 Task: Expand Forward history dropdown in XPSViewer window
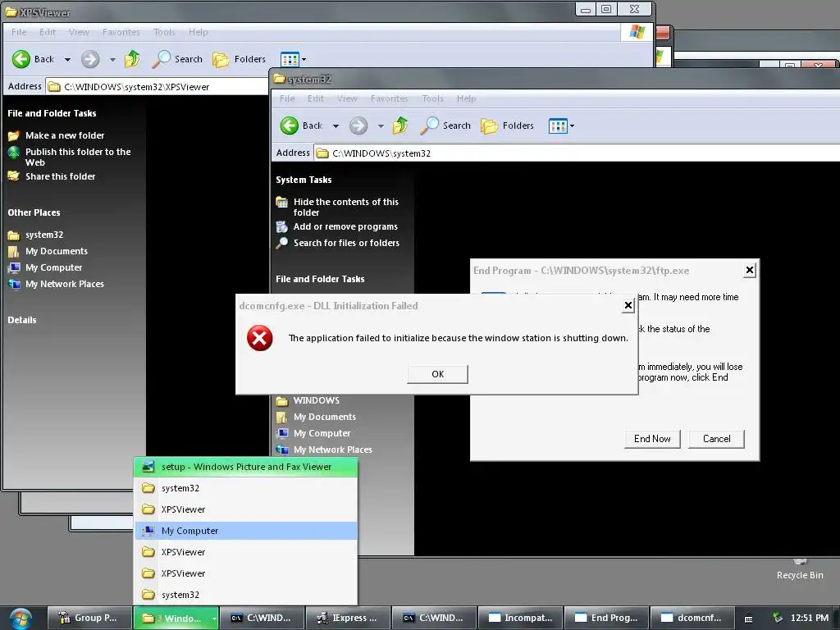112,59
